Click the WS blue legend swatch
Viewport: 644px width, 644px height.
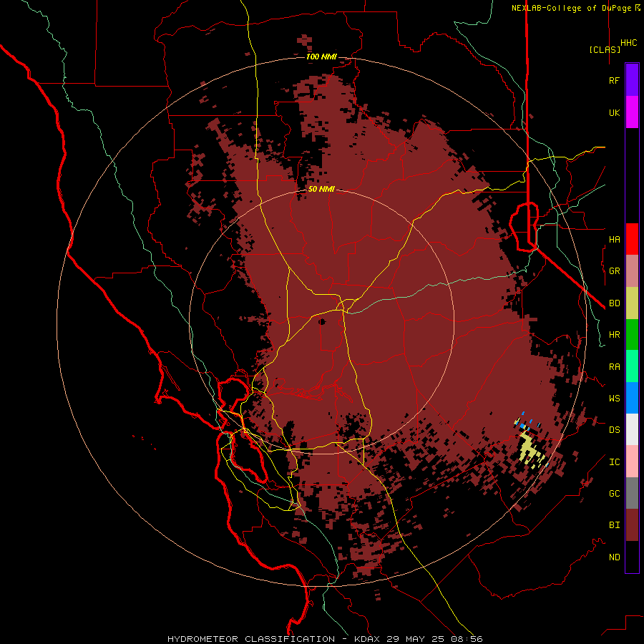632,398
